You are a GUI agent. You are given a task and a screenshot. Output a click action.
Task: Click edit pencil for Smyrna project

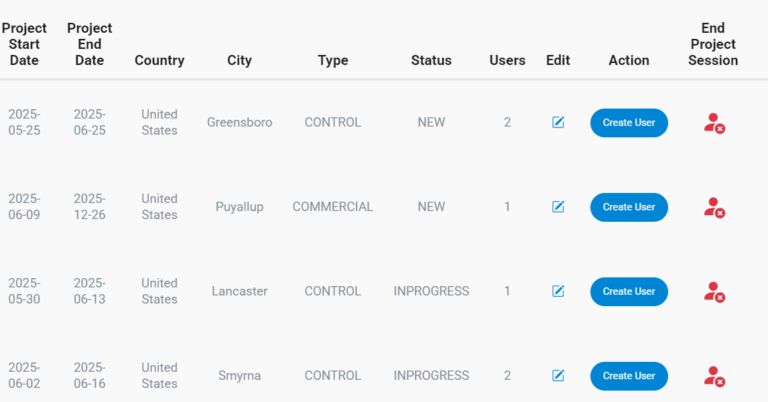(x=558, y=376)
